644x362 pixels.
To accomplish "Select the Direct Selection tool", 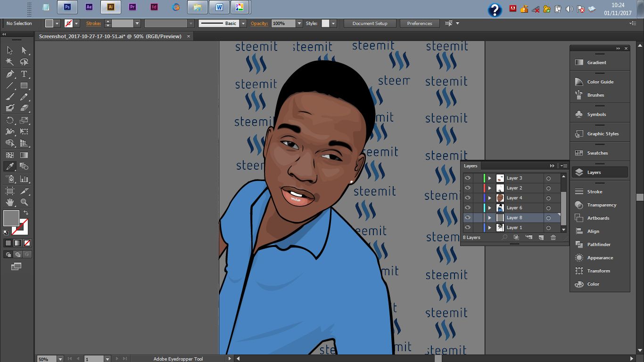I will click(24, 50).
